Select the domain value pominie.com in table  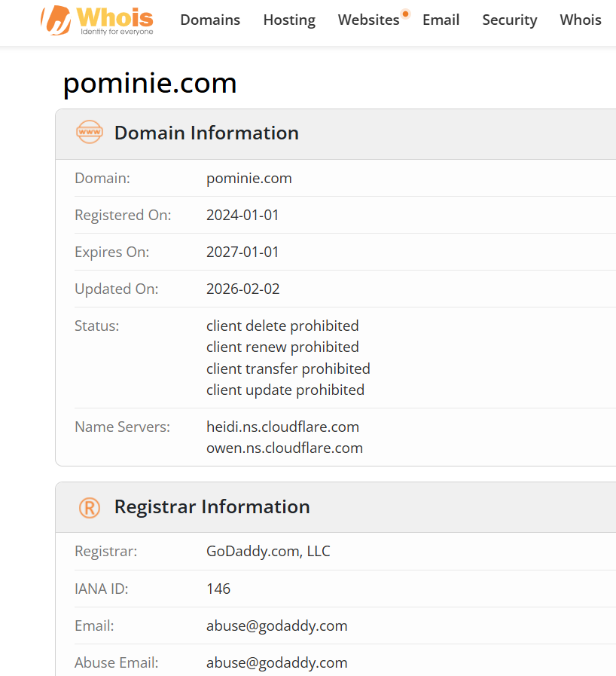pyautogui.click(x=249, y=178)
